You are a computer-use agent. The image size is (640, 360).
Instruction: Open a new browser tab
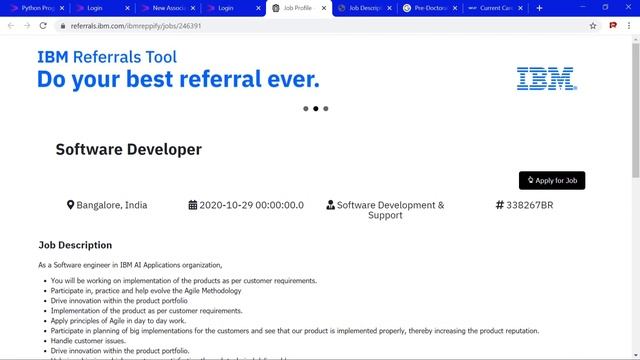[x=539, y=8]
